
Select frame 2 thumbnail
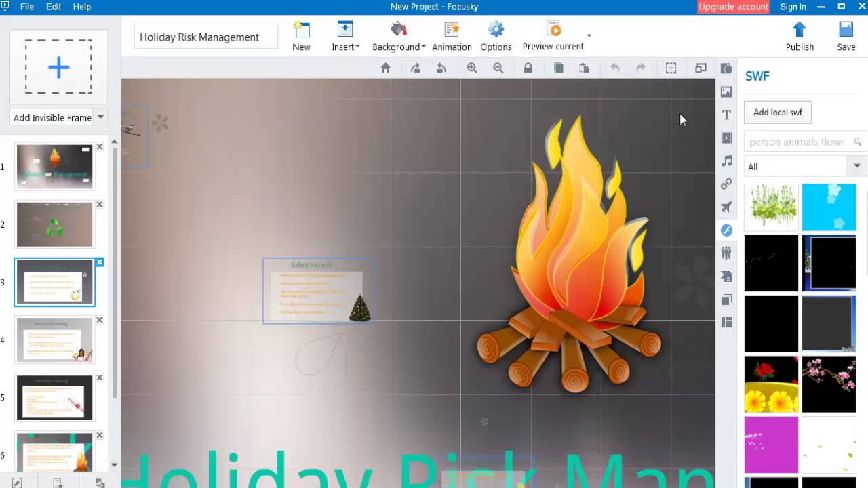click(54, 224)
